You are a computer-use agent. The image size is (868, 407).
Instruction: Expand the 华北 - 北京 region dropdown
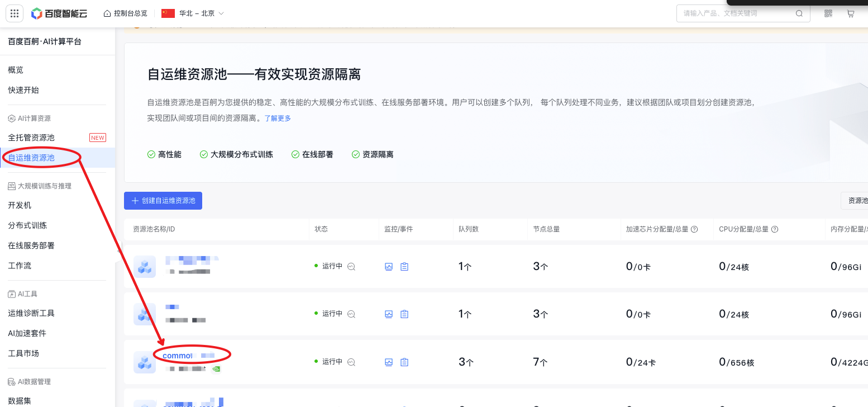pyautogui.click(x=193, y=13)
